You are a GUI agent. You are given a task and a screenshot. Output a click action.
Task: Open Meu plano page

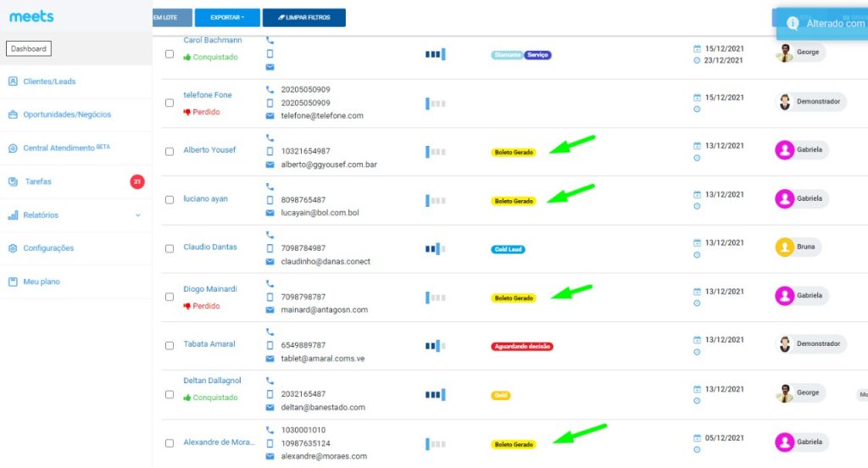[42, 281]
